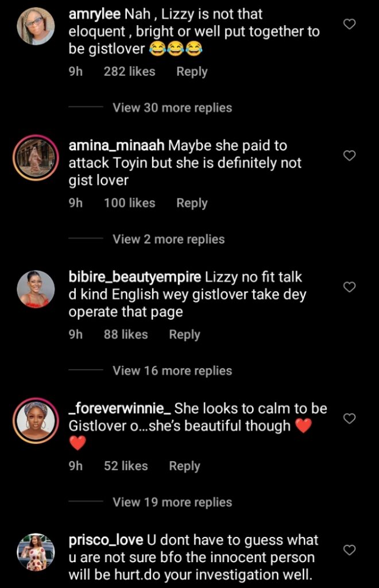Reply to amina_minaah's comment

pos(192,203)
